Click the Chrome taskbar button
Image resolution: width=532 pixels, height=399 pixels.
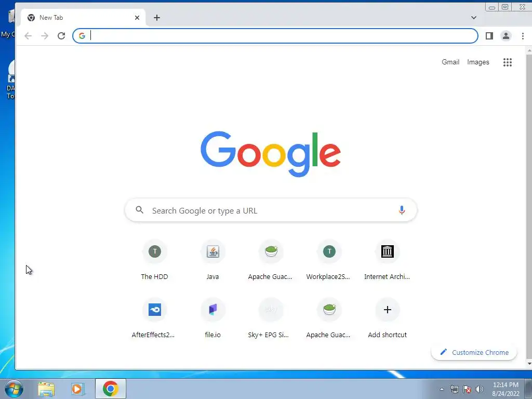[x=110, y=389]
